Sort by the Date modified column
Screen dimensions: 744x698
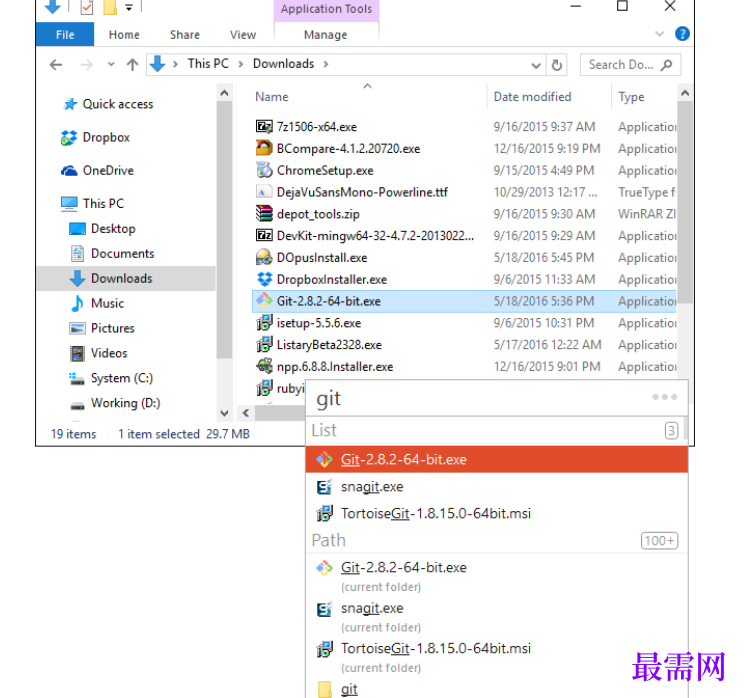click(x=532, y=97)
